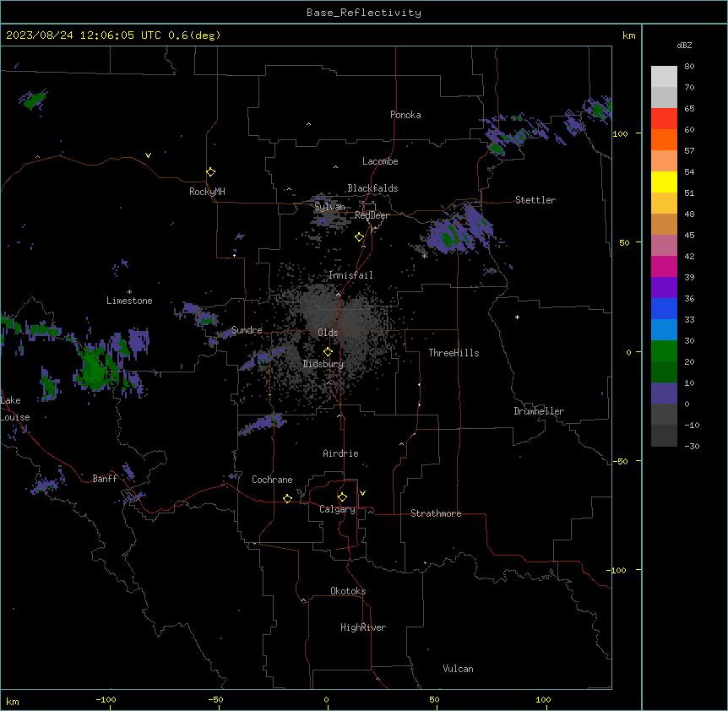Click the HighRiver city label
Screen dimensions: 728x711
coord(363,627)
